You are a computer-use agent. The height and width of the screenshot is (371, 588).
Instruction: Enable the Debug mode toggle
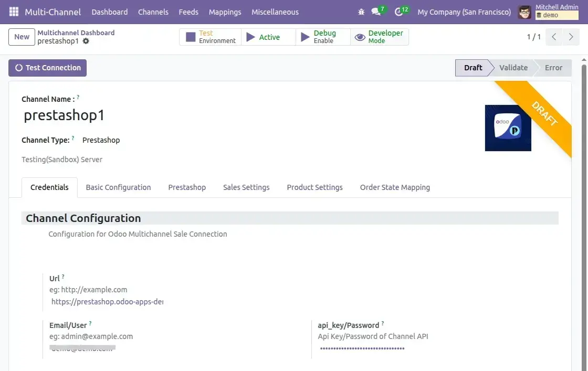(x=322, y=37)
